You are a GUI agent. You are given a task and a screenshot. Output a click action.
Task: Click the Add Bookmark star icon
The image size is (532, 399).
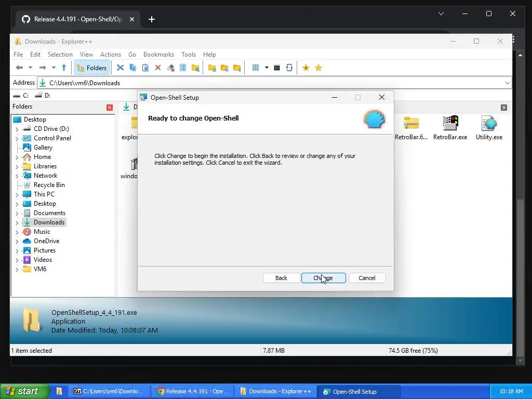click(x=305, y=68)
